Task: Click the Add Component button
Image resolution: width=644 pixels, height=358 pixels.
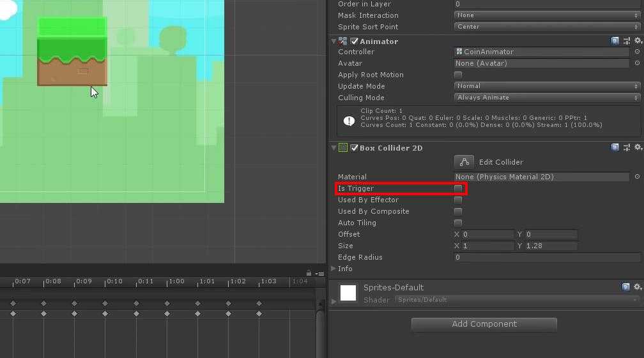Action: pos(484,324)
